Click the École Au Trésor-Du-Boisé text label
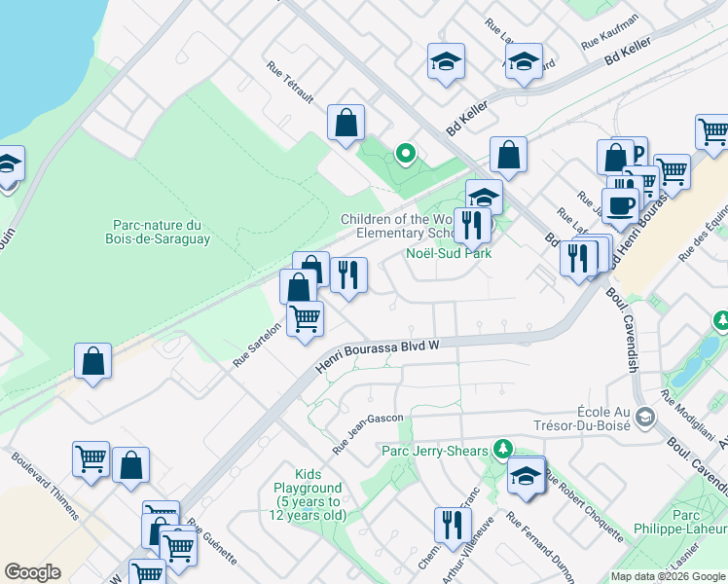 [x=582, y=419]
